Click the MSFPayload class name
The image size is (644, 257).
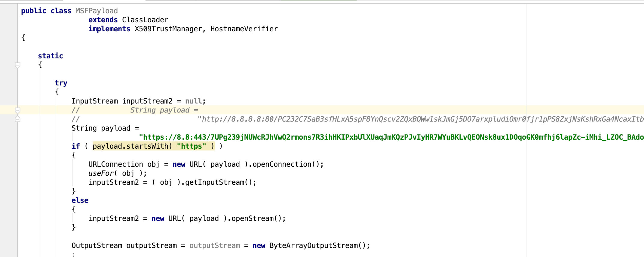(x=97, y=11)
